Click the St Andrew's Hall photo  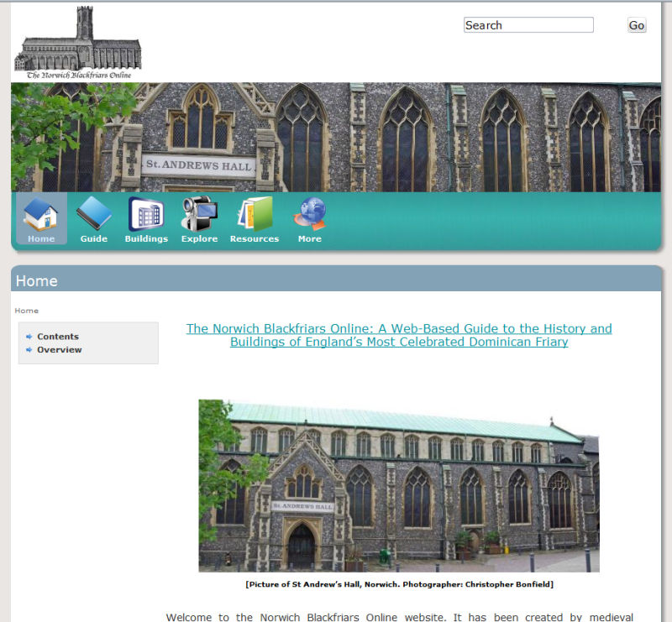pos(399,486)
